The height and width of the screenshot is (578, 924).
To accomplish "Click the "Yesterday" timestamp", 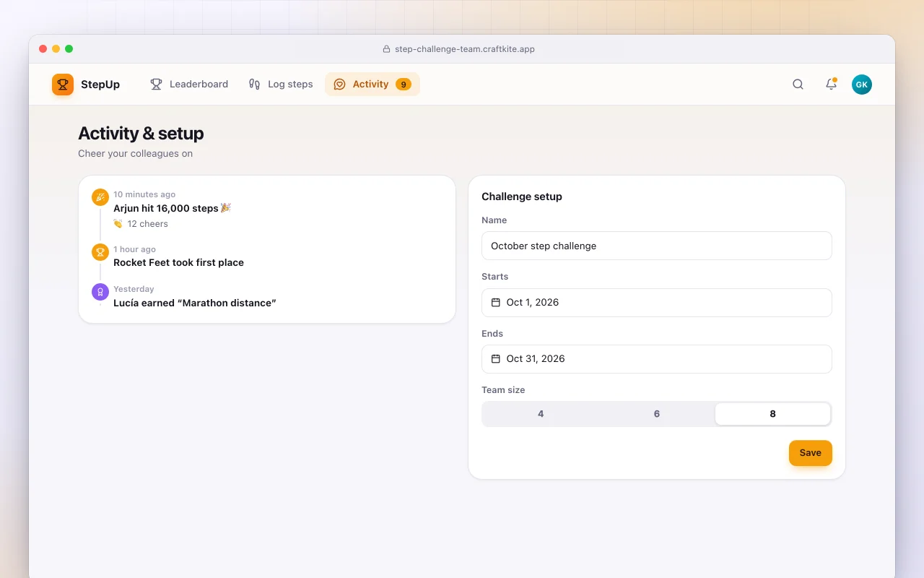I will [x=134, y=289].
